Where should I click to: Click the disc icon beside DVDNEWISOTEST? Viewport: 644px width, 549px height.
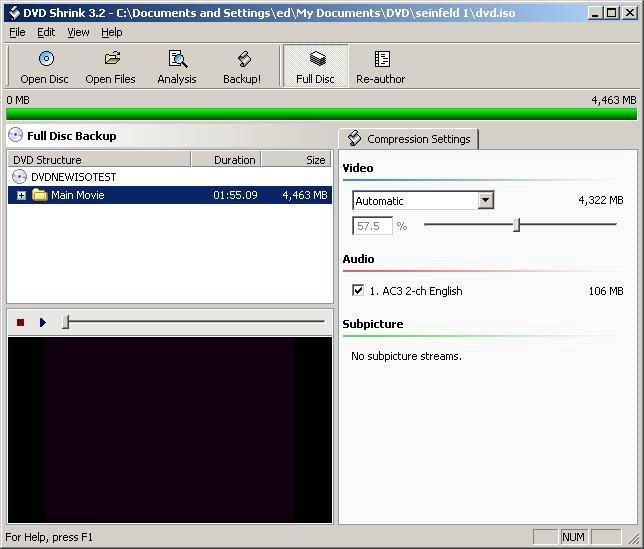click(19, 177)
